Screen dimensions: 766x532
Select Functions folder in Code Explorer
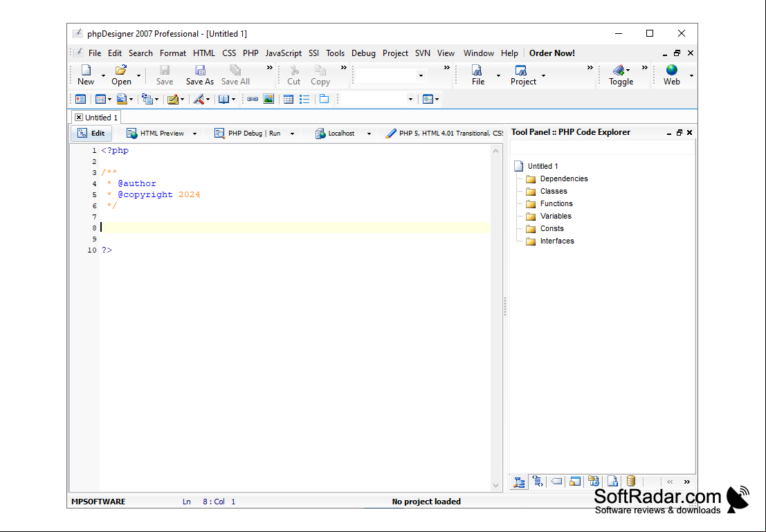pos(556,203)
